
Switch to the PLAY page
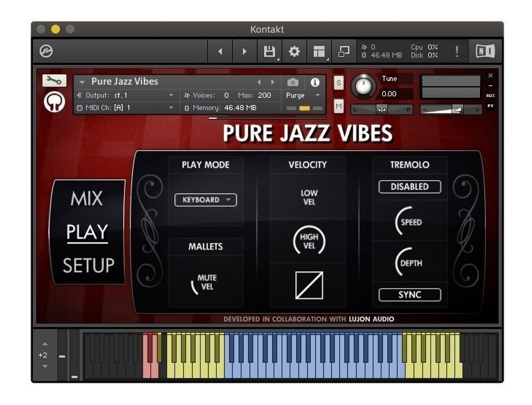(87, 232)
